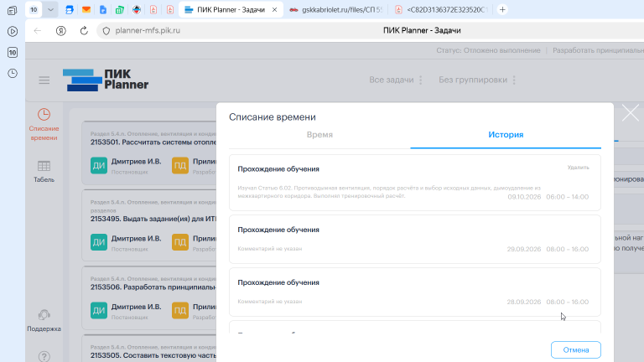Focus the address bar planner-mfs.pik.ru
The image size is (644, 362).
pyautogui.click(x=148, y=31)
